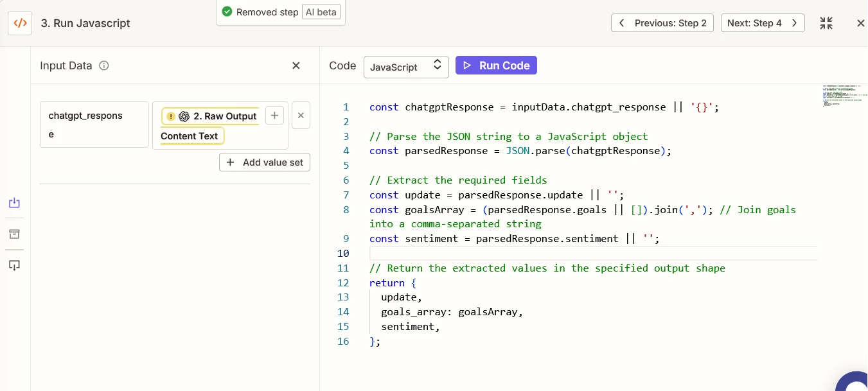Close the Input Data panel

(296, 65)
